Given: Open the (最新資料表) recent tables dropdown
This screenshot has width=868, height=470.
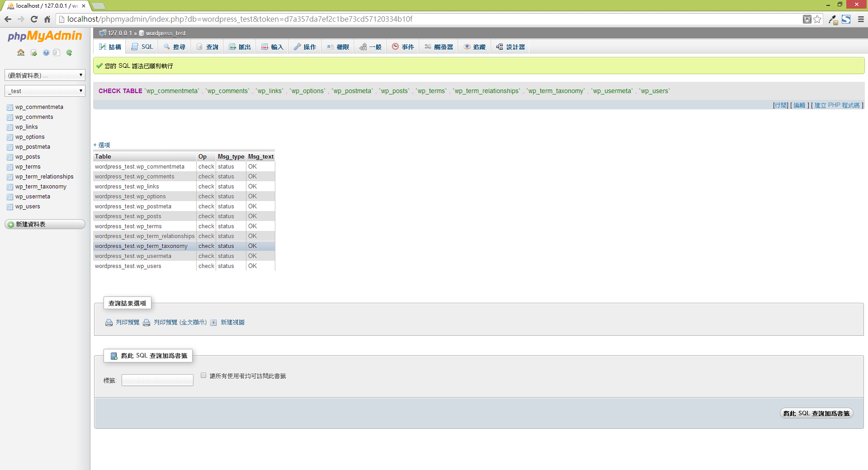Looking at the screenshot, I should [x=45, y=75].
